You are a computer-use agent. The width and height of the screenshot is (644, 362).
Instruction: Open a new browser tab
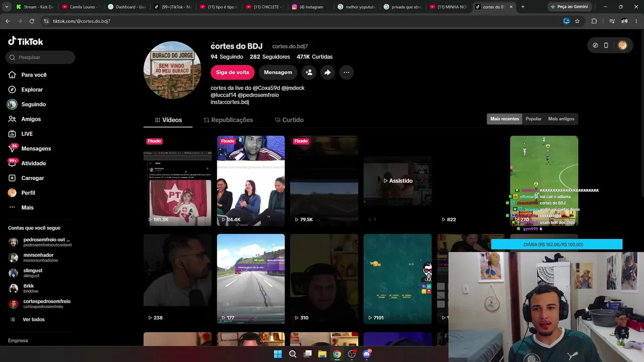pos(523,7)
